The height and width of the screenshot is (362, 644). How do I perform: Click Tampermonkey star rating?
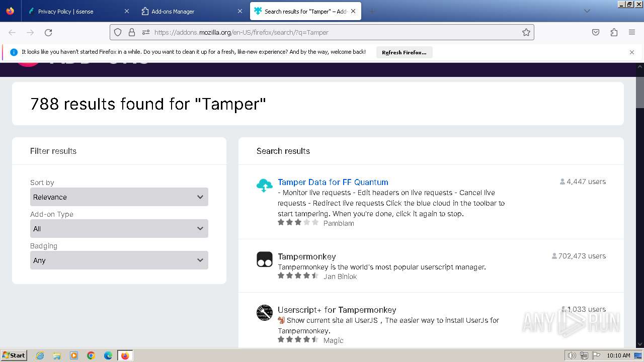point(298,276)
